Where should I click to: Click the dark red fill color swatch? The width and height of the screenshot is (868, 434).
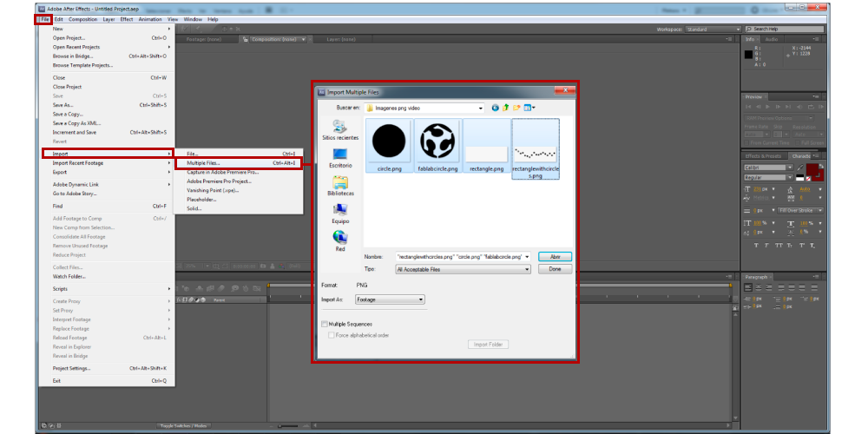pos(812,169)
